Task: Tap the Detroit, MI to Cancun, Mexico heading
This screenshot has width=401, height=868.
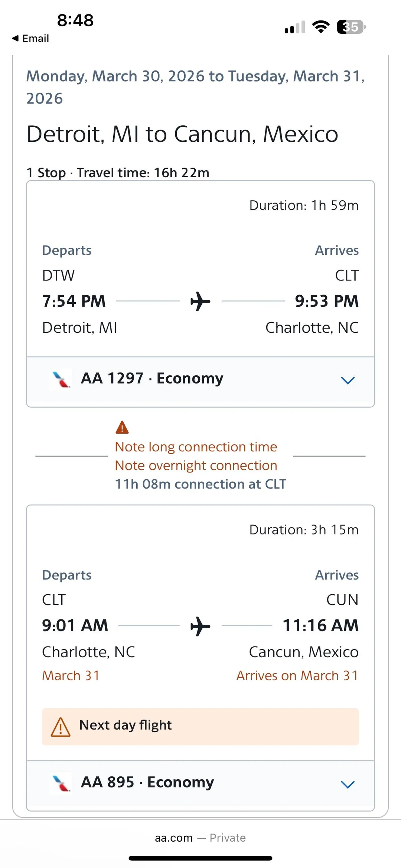Action: 182,134
